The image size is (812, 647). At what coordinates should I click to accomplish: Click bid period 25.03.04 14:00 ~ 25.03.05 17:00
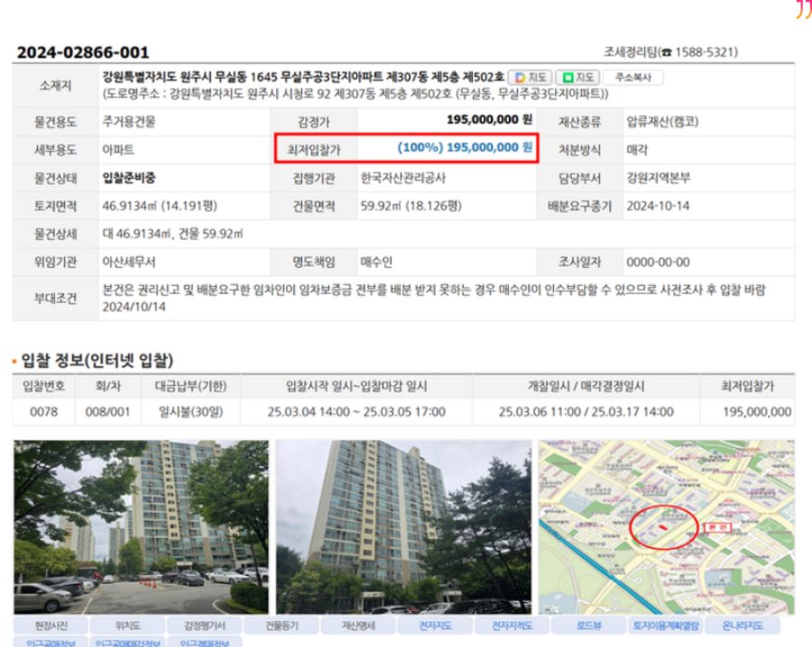356,411
